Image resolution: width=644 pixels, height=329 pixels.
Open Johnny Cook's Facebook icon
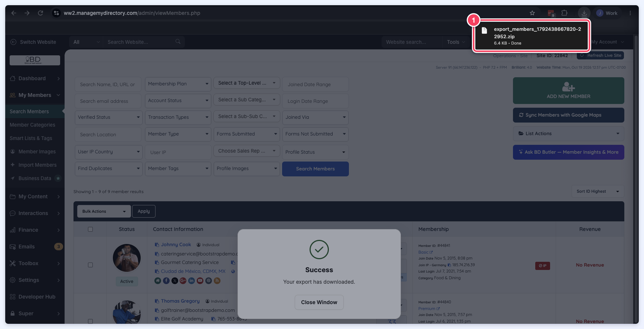(x=166, y=281)
